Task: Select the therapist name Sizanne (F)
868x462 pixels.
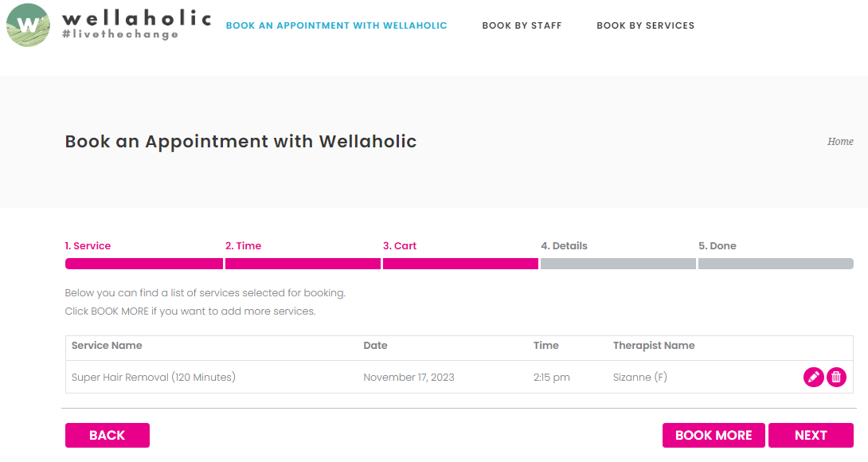Action: click(640, 377)
